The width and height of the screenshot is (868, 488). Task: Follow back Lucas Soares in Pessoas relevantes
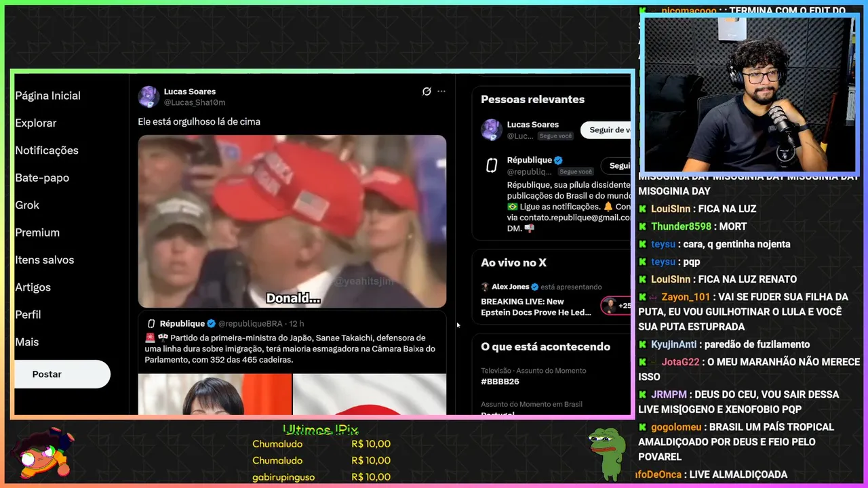(x=606, y=129)
